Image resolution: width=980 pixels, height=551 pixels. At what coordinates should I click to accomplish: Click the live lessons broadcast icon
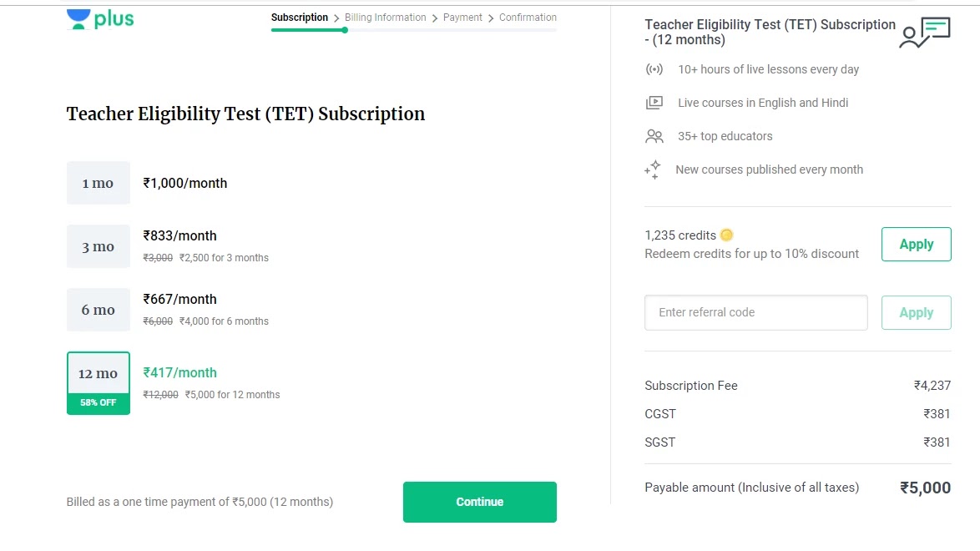(x=654, y=69)
